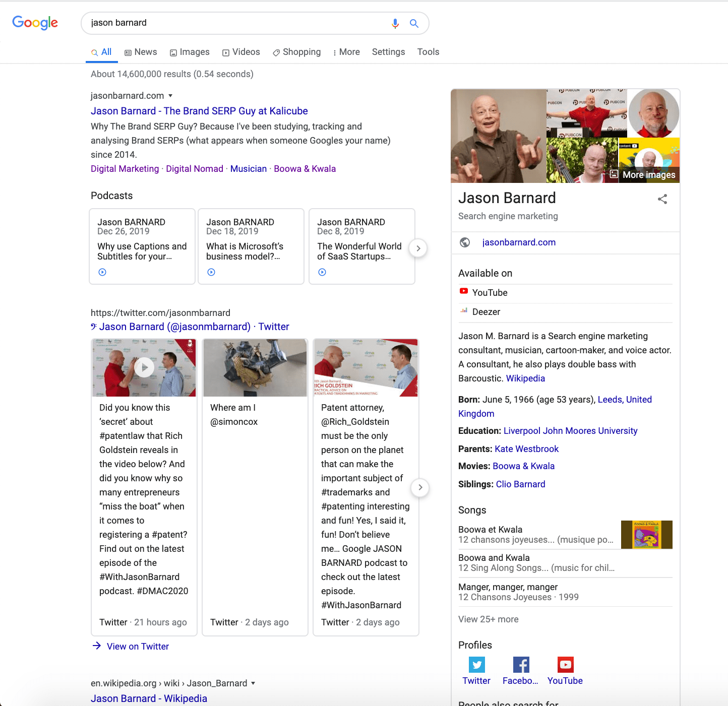728x706 pixels.
Task: Share the Jason Barnard knowledge panel
Action: pos(662,199)
